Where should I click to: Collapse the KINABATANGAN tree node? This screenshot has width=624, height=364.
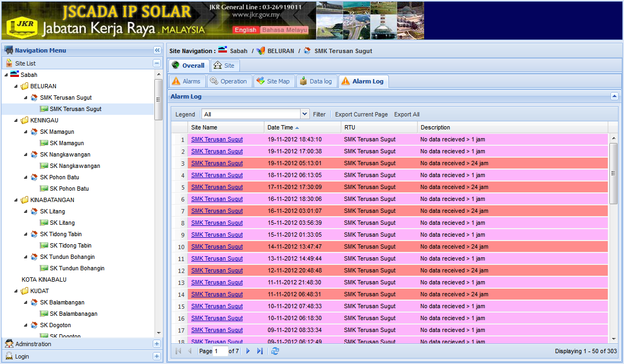pyautogui.click(x=16, y=200)
